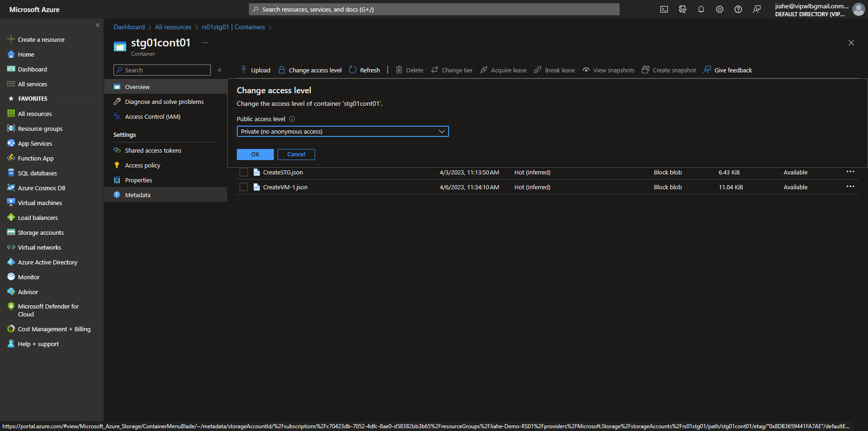
Task: Click Break lease toolbar item
Action: point(554,70)
